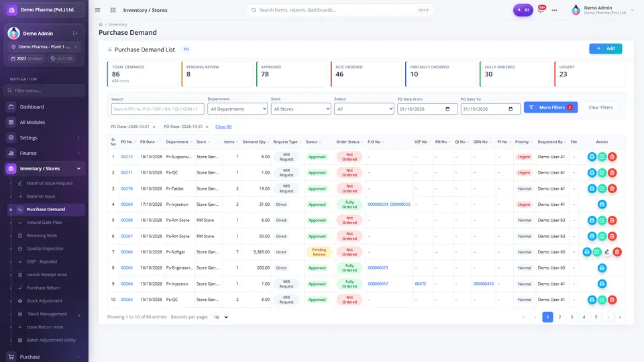
Task: Open All Stores dropdown
Action: click(301, 109)
